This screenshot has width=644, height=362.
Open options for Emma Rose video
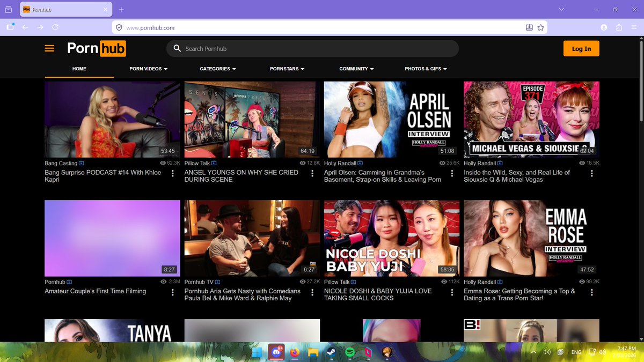(x=591, y=292)
